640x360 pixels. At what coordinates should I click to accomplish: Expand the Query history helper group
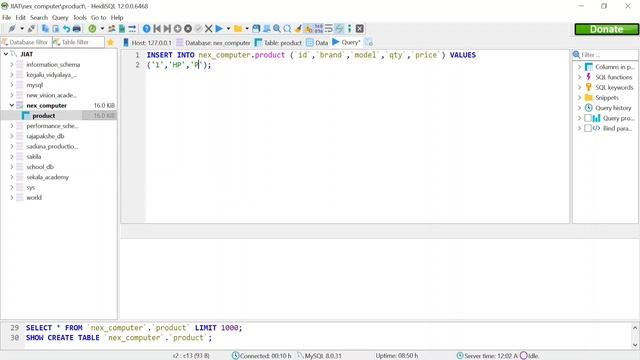(579, 108)
